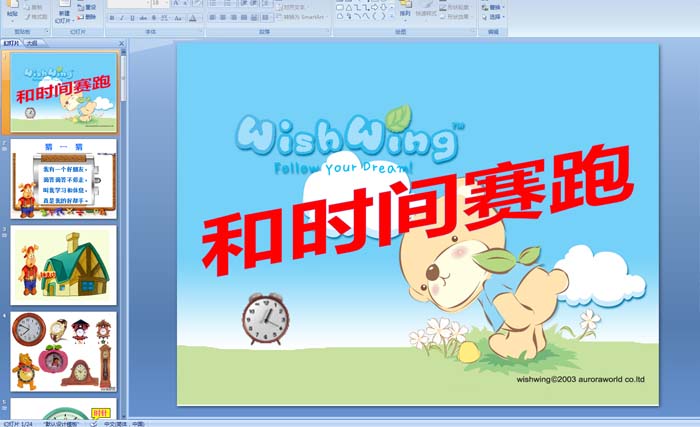Click the design theme name in status bar

(62, 424)
